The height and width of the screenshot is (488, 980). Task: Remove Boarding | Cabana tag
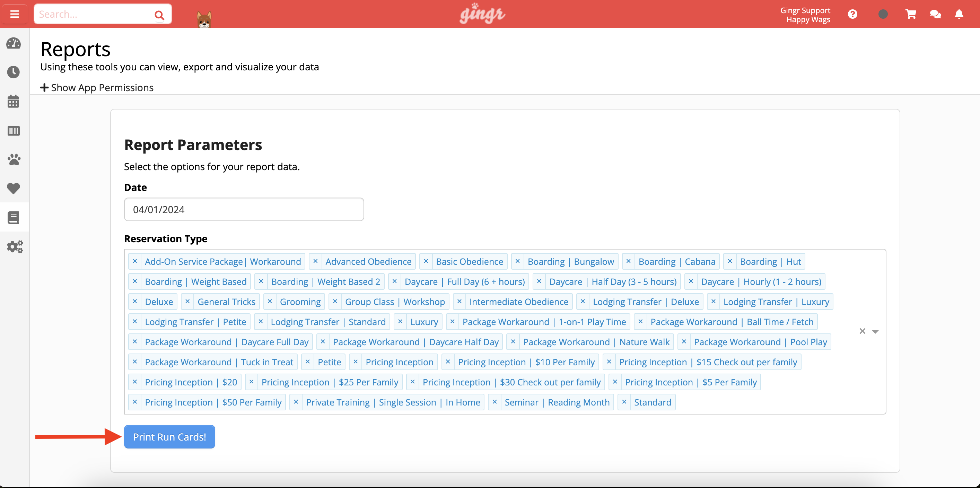coord(628,261)
